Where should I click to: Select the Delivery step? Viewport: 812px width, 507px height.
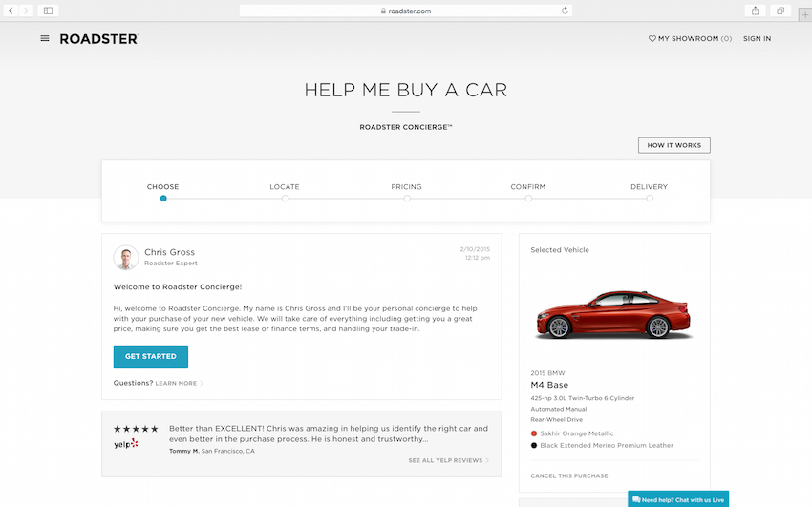[x=649, y=187]
